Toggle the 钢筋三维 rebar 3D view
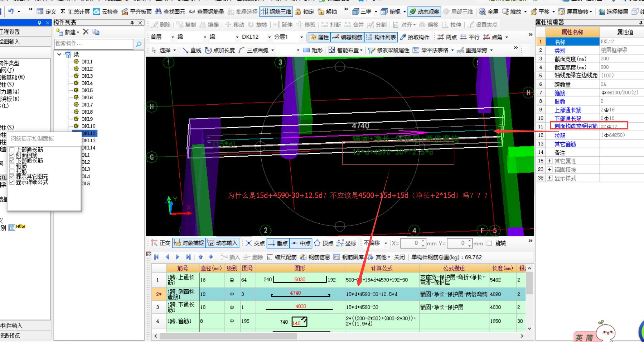Image resolution: width=644 pixels, height=342 pixels. (276, 11)
